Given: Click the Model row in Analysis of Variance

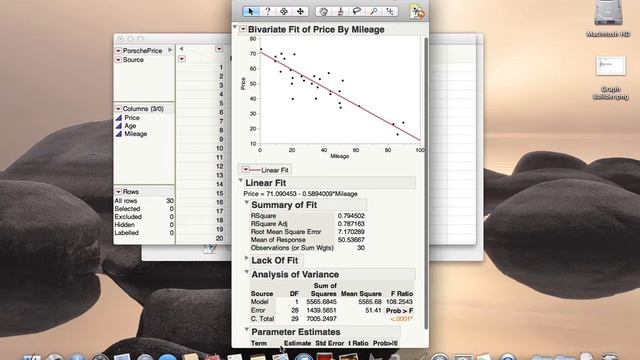Looking at the screenshot, I should click(332, 302).
